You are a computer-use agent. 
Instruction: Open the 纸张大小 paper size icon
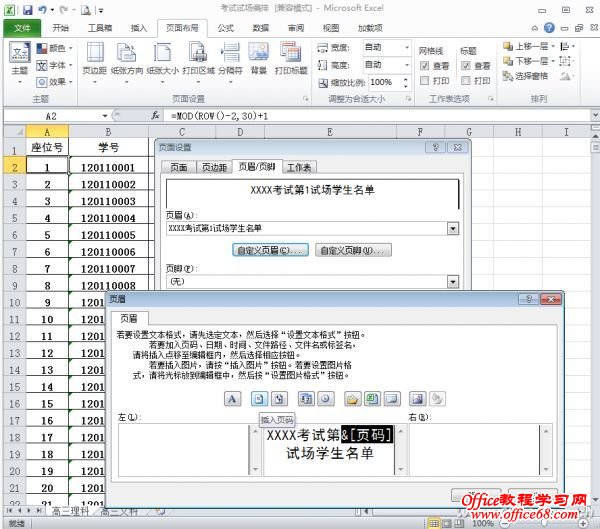point(162,62)
